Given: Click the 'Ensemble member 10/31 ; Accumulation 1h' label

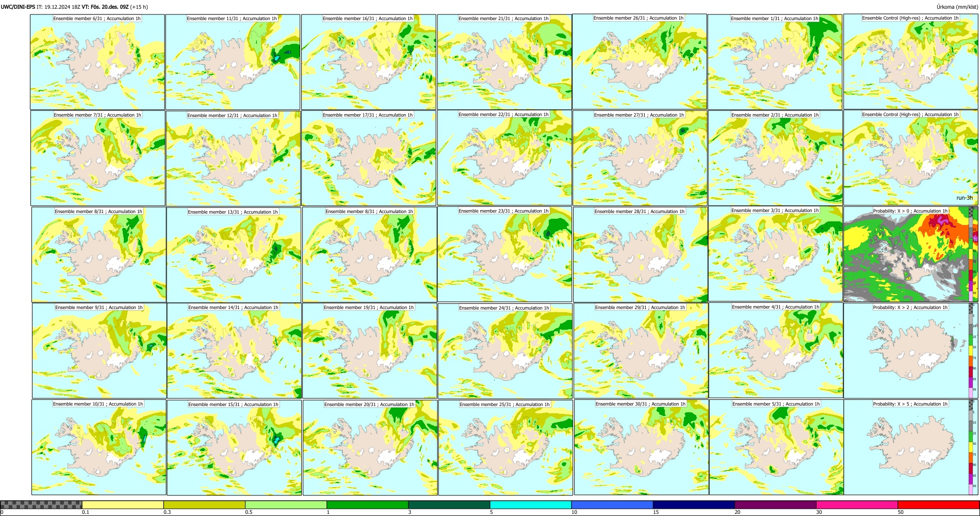Looking at the screenshot, I should (98, 404).
